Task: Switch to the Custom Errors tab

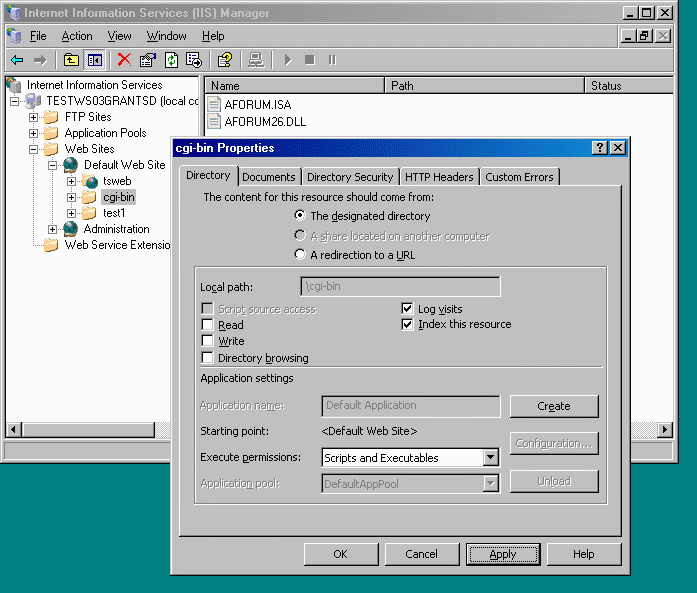Action: pos(519,177)
